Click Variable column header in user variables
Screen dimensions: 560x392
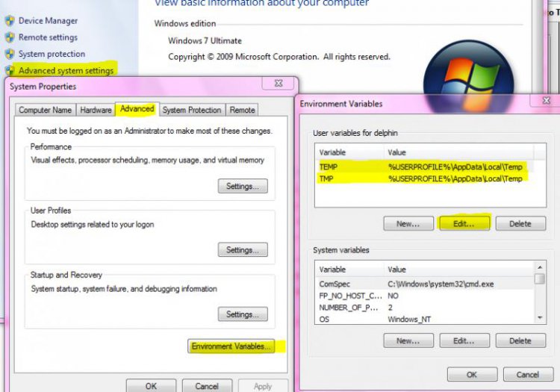coord(350,152)
